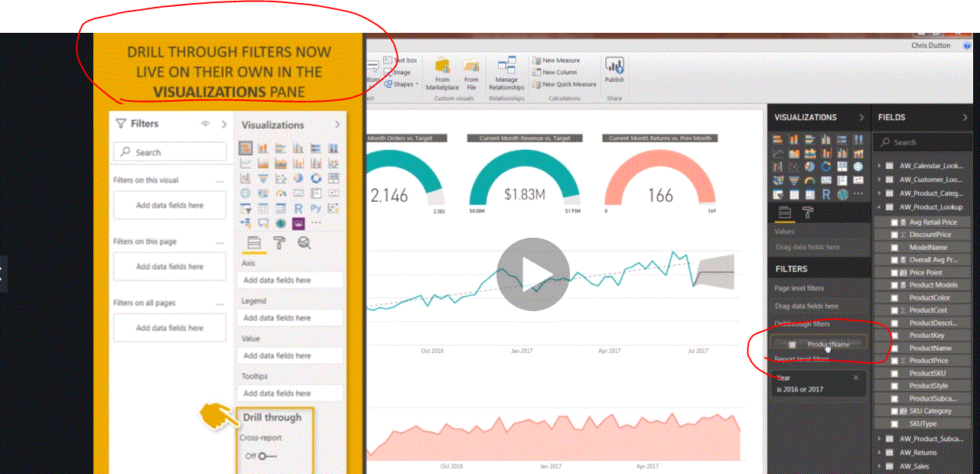Check the ModelName field checkbox
980x474 pixels.
[894, 248]
